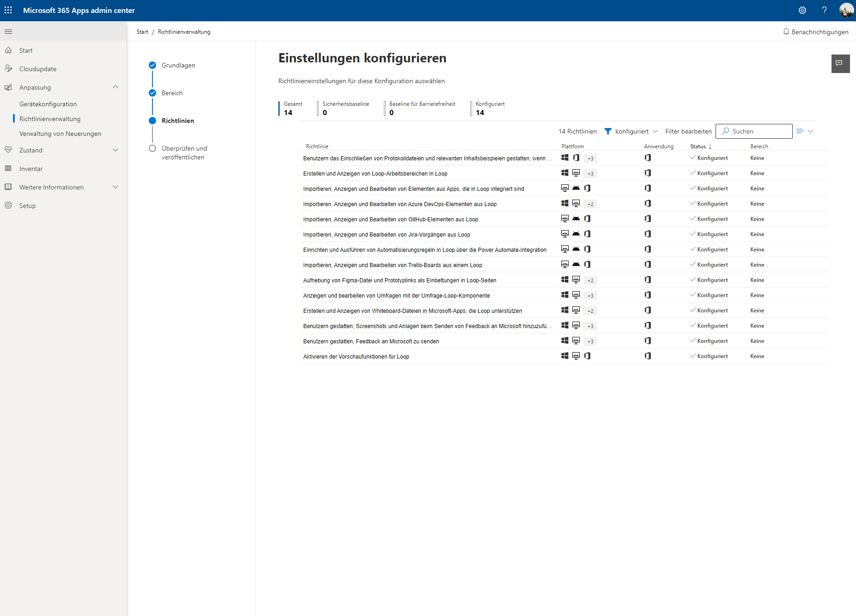Open settings with the gear icon

pyautogui.click(x=802, y=10)
